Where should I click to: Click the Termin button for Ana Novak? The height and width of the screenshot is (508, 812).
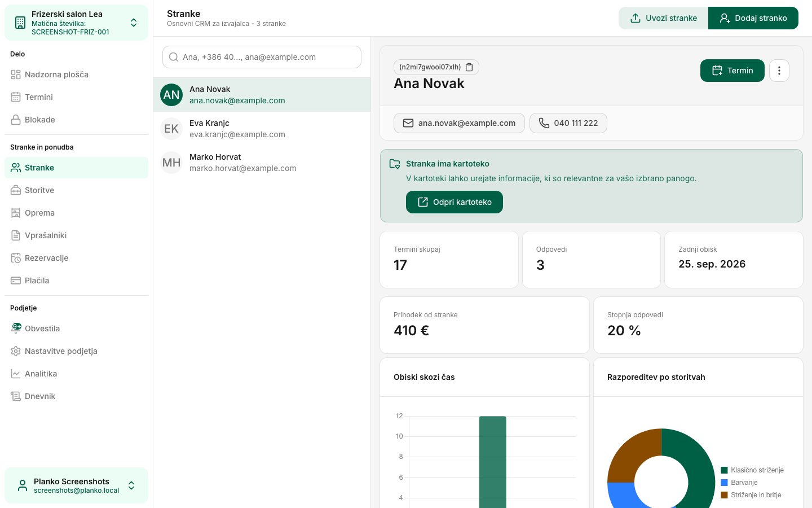pyautogui.click(x=732, y=71)
